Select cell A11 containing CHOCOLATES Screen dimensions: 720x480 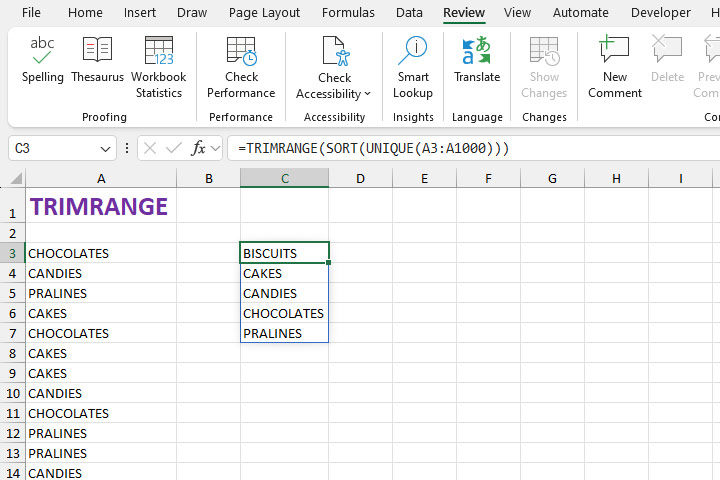tap(101, 413)
